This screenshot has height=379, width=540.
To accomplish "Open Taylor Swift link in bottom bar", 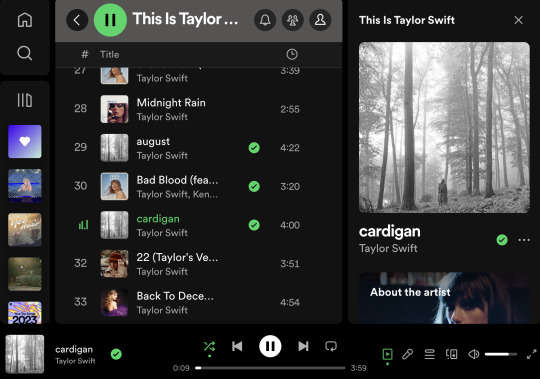I will 75,361.
